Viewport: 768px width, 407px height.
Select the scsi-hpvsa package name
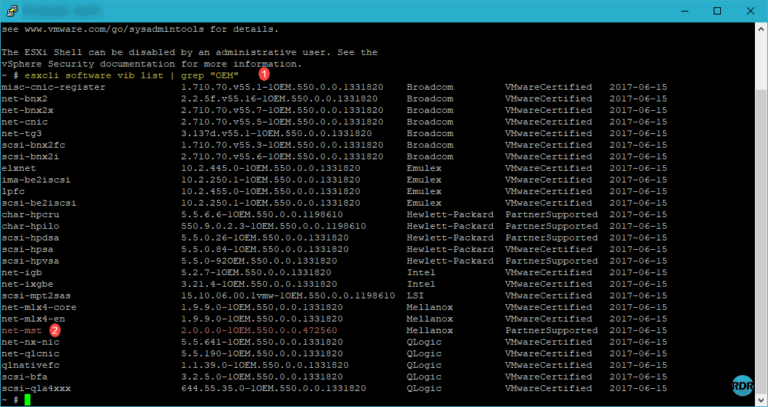[x=30, y=261]
